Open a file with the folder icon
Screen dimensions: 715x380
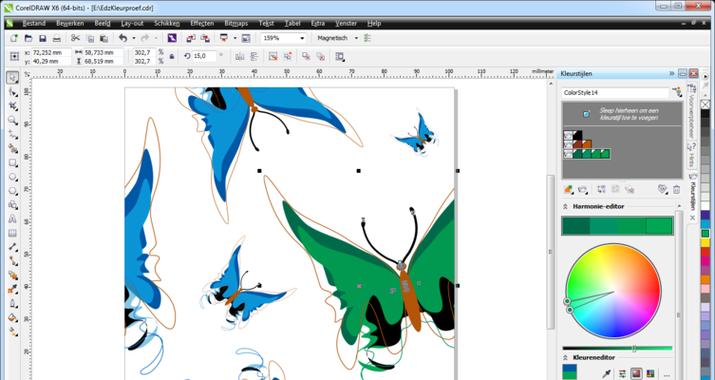[28, 38]
